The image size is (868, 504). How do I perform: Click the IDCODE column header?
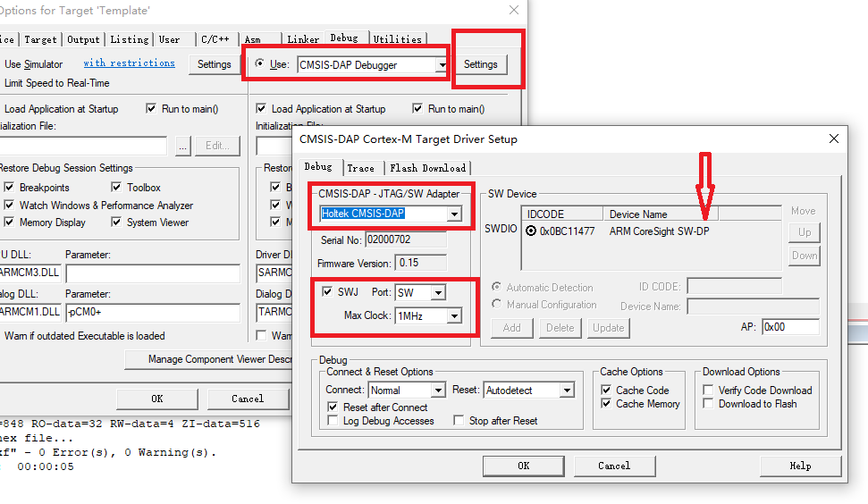tap(562, 214)
